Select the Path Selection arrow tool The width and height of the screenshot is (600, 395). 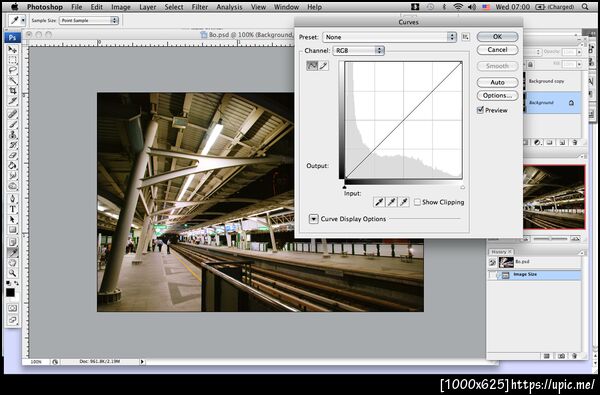click(x=13, y=220)
